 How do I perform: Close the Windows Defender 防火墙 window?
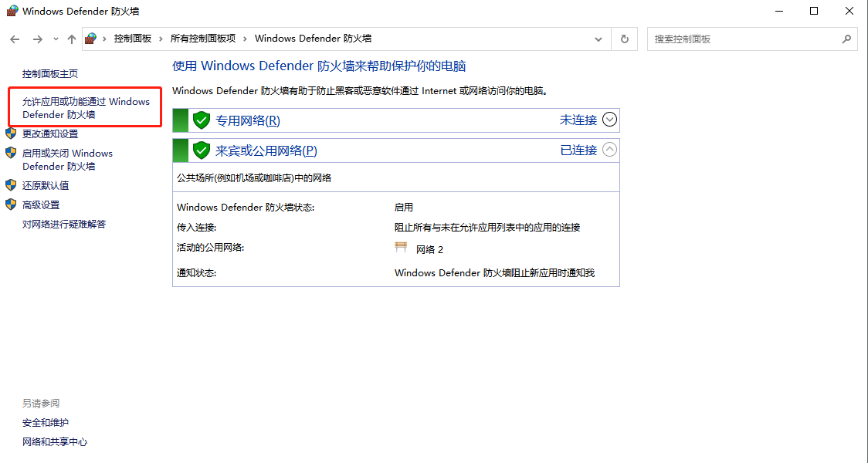coord(849,11)
